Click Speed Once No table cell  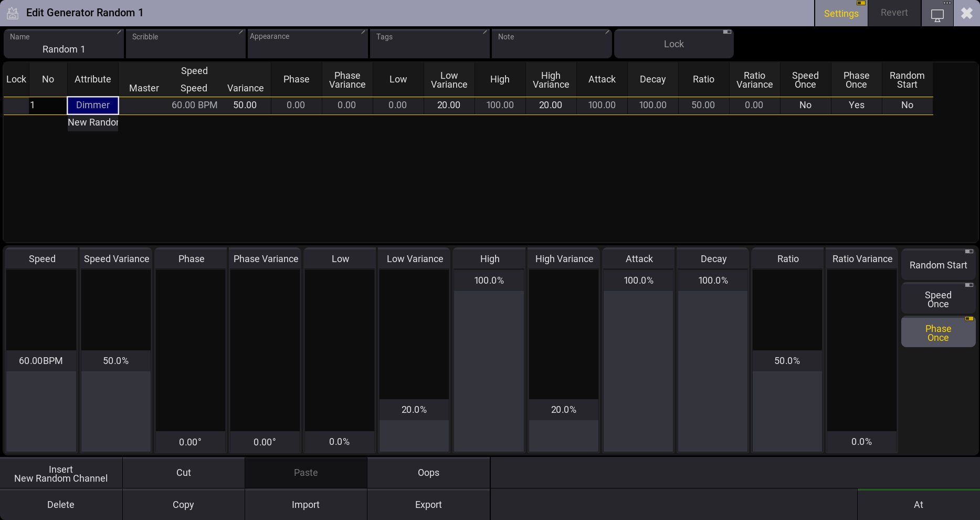click(805, 105)
